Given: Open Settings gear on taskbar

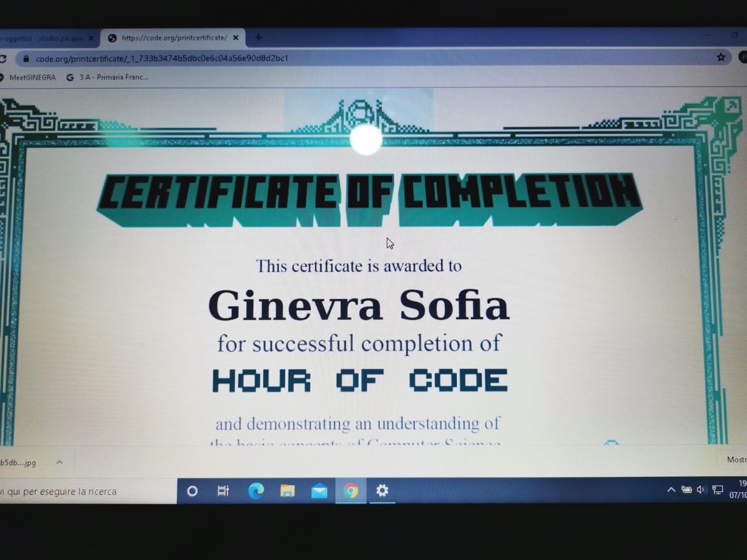Looking at the screenshot, I should point(382,490).
